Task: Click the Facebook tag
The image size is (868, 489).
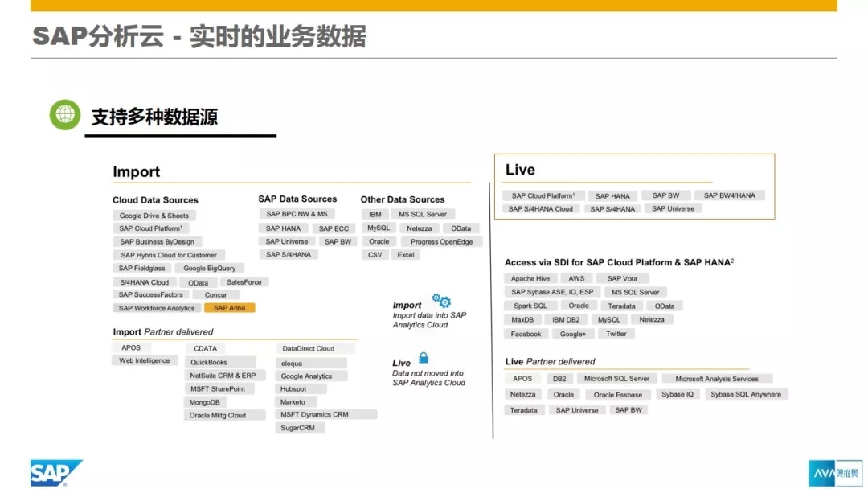Action: (x=526, y=334)
